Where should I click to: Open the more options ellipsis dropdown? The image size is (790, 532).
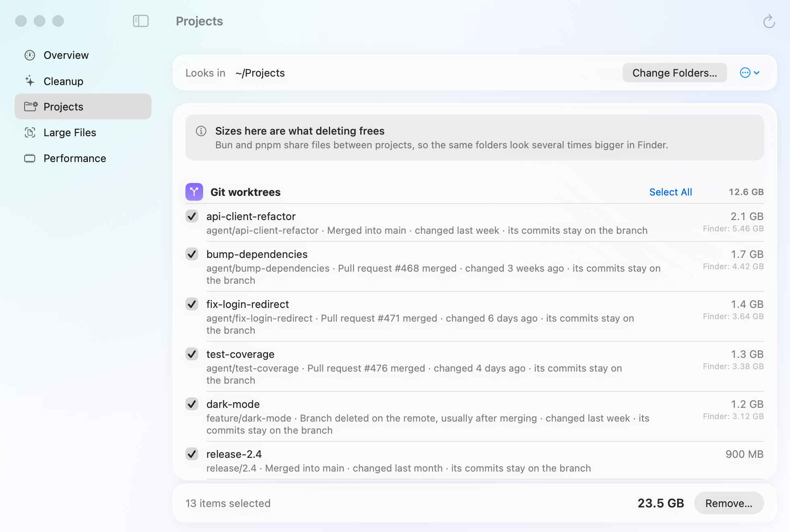tap(750, 73)
